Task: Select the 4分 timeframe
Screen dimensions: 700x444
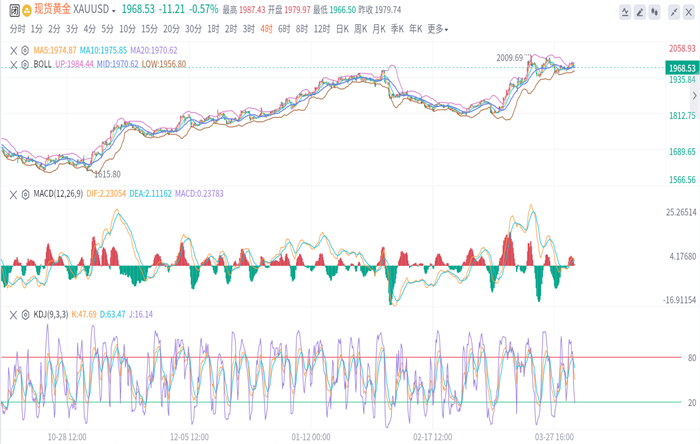Action: click(90, 29)
